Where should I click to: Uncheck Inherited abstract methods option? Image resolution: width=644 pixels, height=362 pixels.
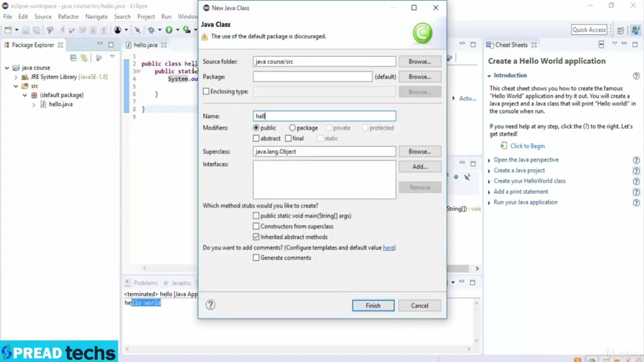click(x=256, y=237)
